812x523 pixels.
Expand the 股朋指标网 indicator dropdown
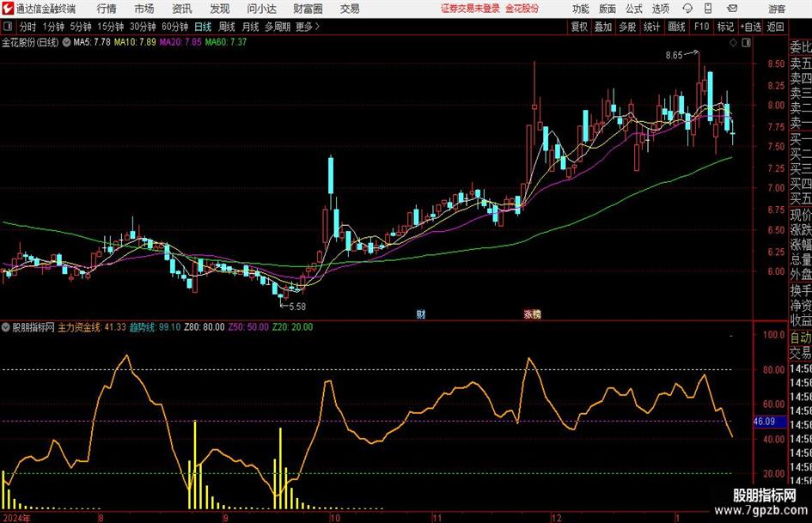[6, 327]
